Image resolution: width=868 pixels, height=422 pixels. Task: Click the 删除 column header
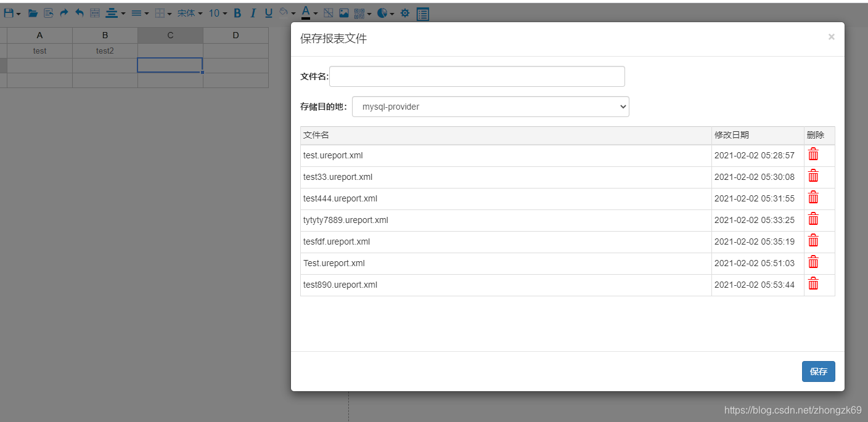click(819, 136)
